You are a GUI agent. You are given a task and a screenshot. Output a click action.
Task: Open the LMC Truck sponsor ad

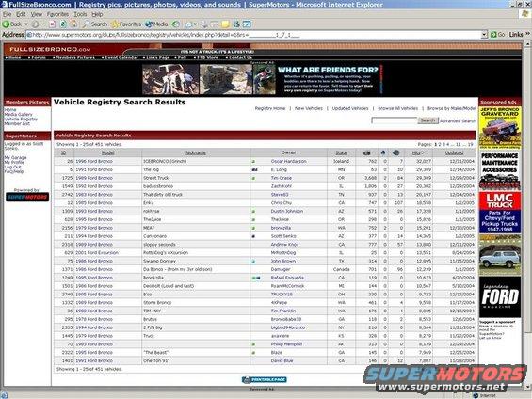point(500,213)
